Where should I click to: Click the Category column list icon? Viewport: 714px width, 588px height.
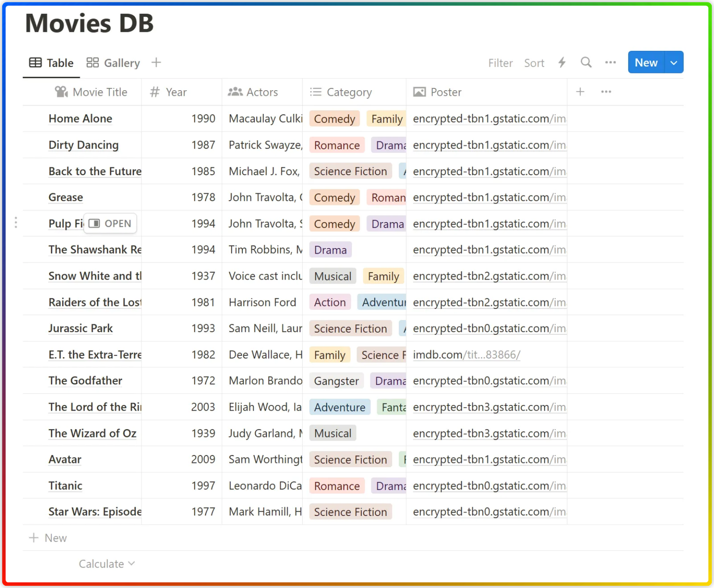pos(315,92)
